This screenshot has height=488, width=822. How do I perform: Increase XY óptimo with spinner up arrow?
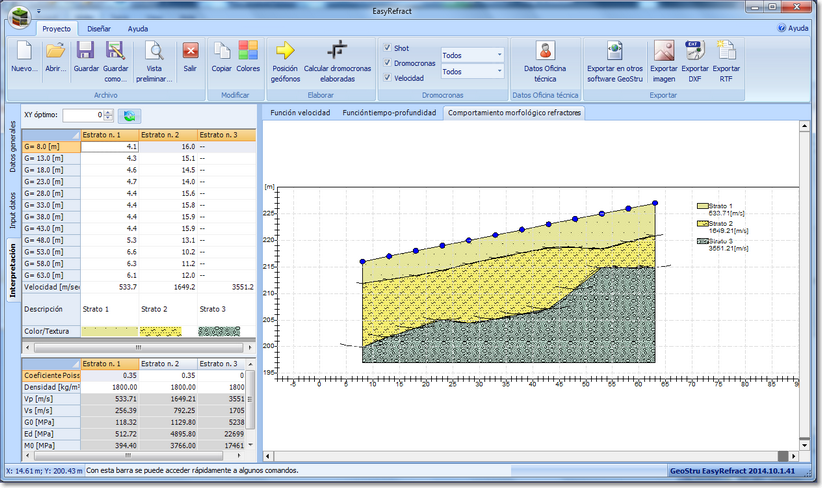pyautogui.click(x=108, y=112)
